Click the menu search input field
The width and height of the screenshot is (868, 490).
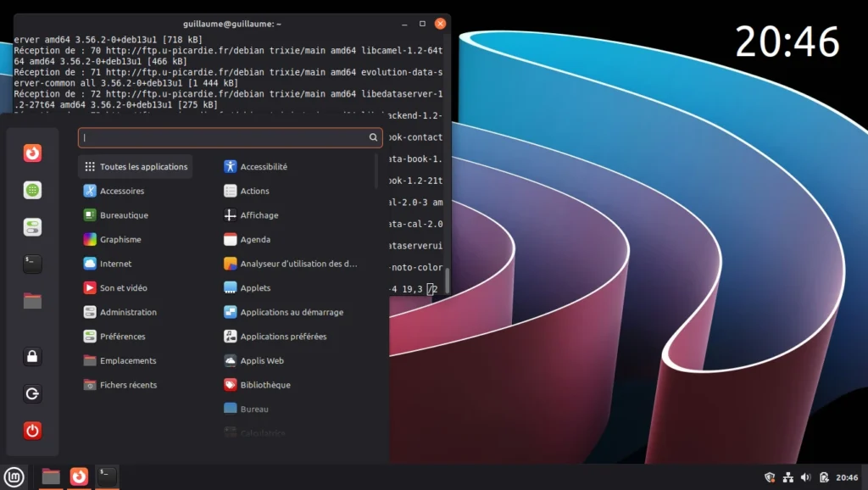[225, 137]
